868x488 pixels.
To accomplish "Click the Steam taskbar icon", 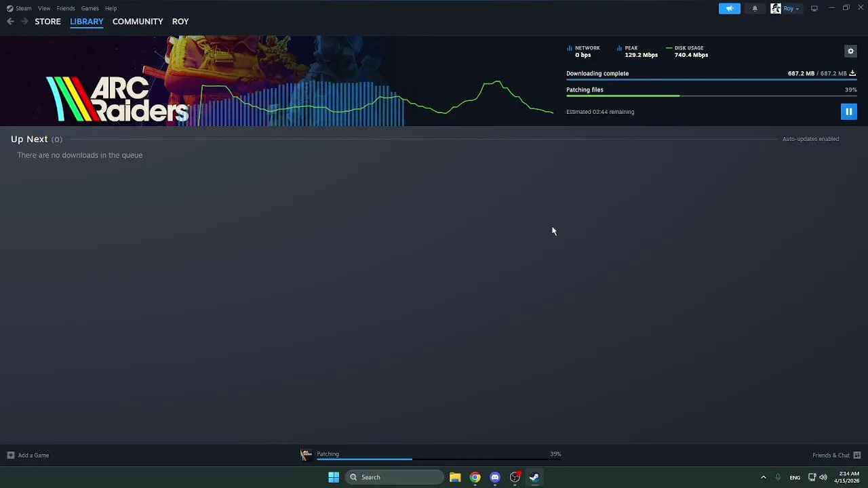I will [534, 477].
